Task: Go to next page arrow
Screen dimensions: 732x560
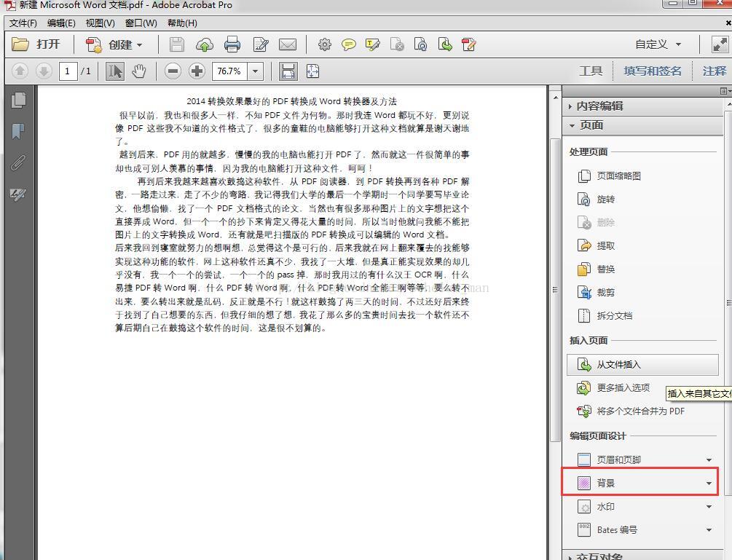Action: tap(44, 71)
